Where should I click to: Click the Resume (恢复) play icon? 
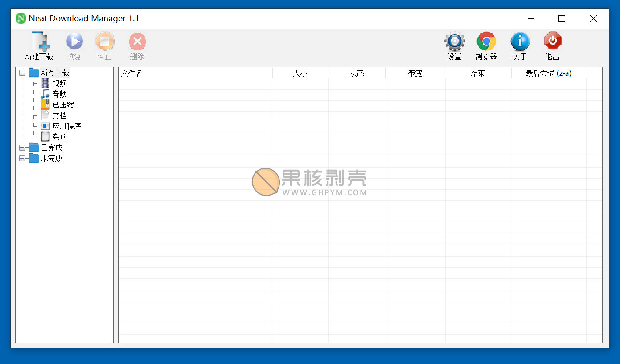74,42
